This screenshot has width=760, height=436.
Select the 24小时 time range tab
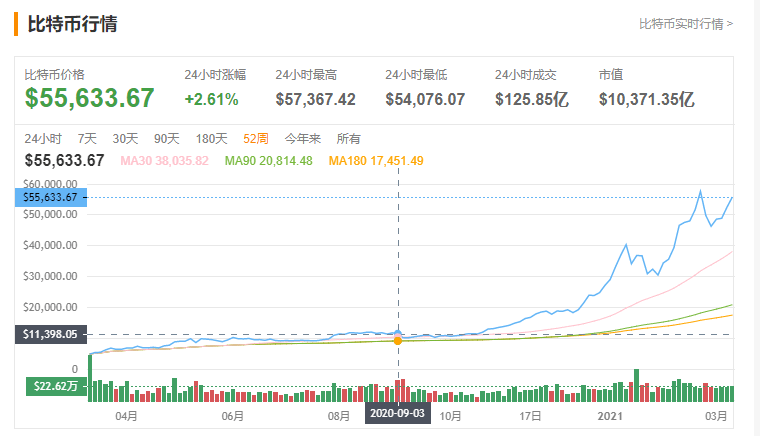tap(43, 139)
